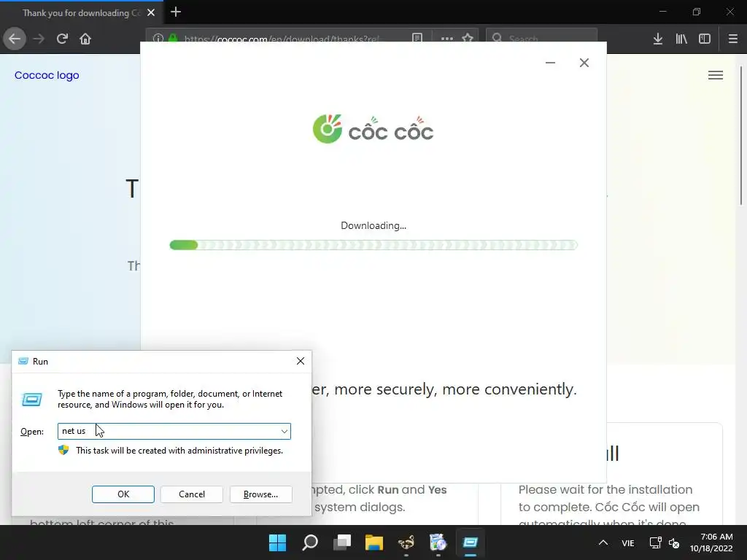The width and height of the screenshot is (747, 560).
Task: Click the Run taskbar icon
Action: 471,542
